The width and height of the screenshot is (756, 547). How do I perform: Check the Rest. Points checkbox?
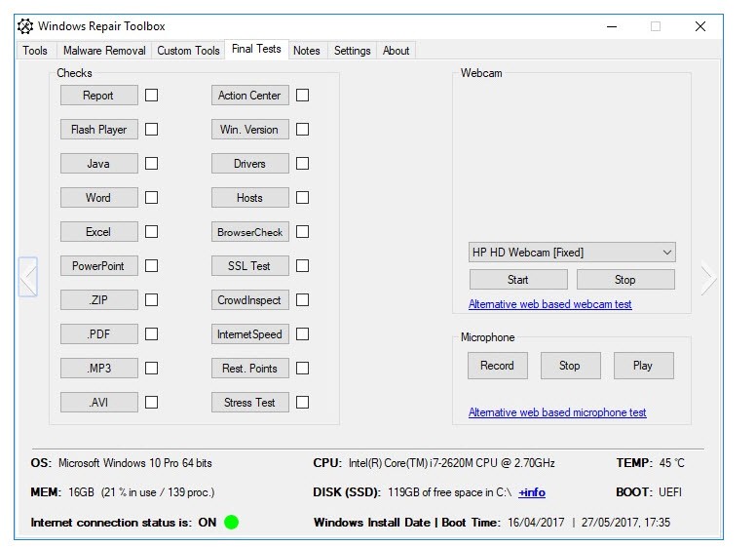click(x=302, y=368)
